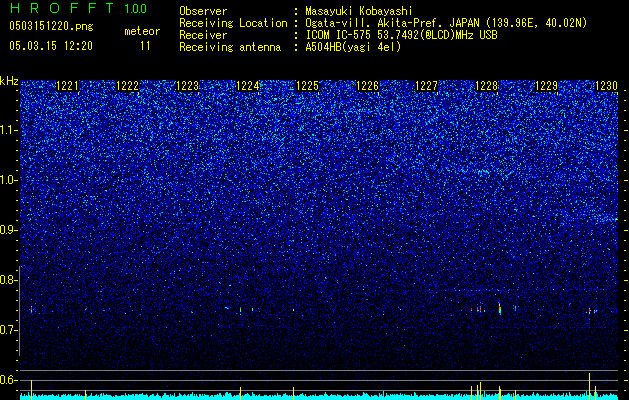Select the observer name Masayuki Kobayashi
Viewport: 629px width, 400px height.
pyautogui.click(x=359, y=11)
